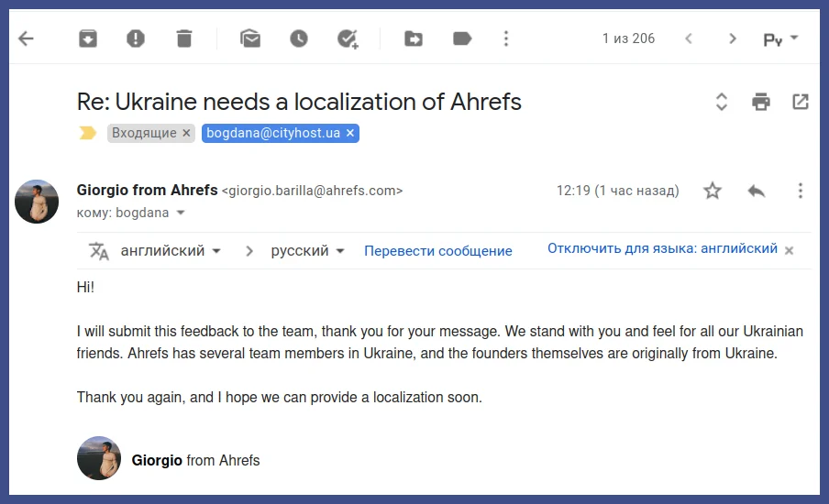
Task: Click Отключить для языка: английский link
Action: (662, 248)
